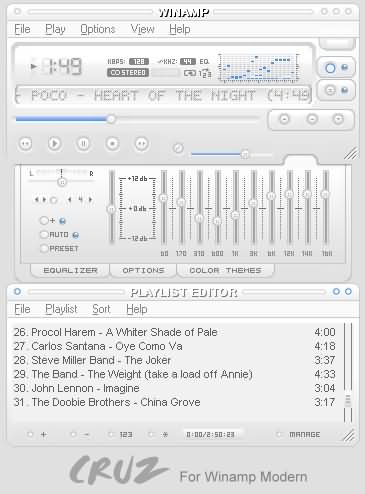Image resolution: width=365 pixels, height=494 pixels.
Task: Select 'John Lennon - Imagine' in the playlist
Action: click(x=174, y=388)
